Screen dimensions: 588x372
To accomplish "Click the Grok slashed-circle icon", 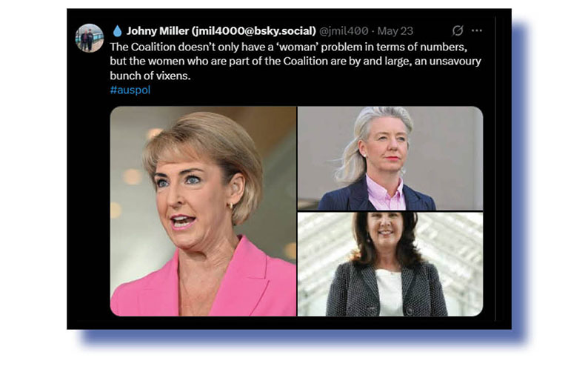I will pyautogui.click(x=458, y=30).
